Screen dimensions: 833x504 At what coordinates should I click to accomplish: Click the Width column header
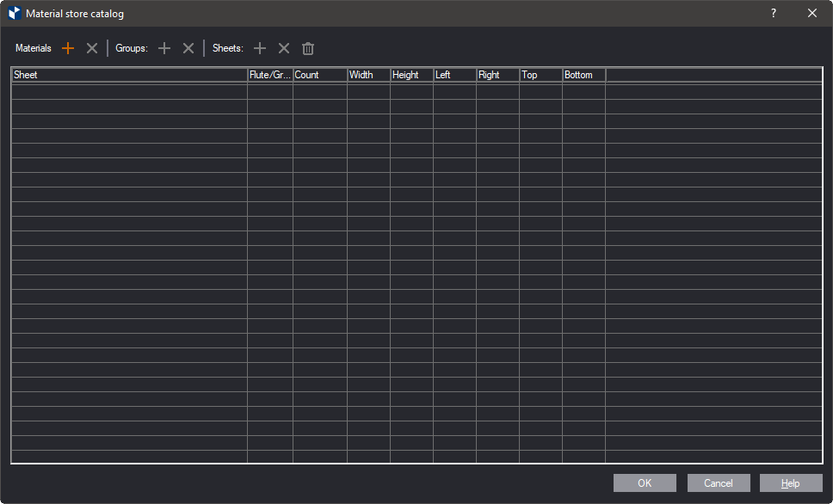[x=368, y=75]
